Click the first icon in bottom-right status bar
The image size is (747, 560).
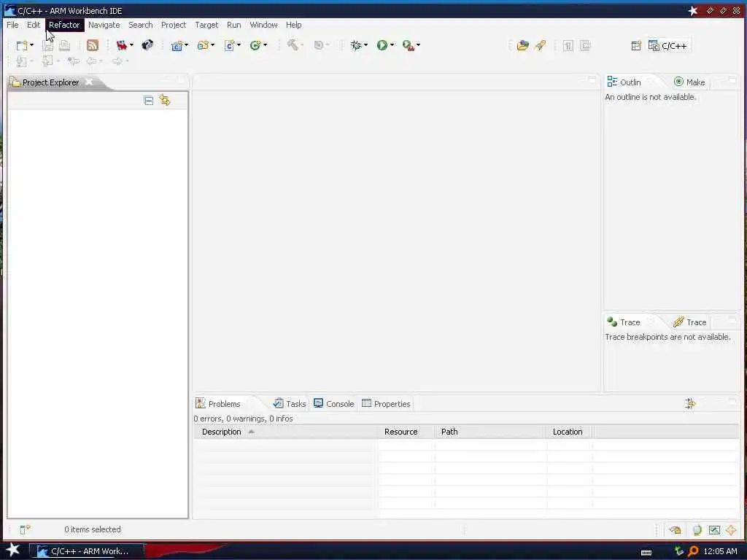coord(675,530)
